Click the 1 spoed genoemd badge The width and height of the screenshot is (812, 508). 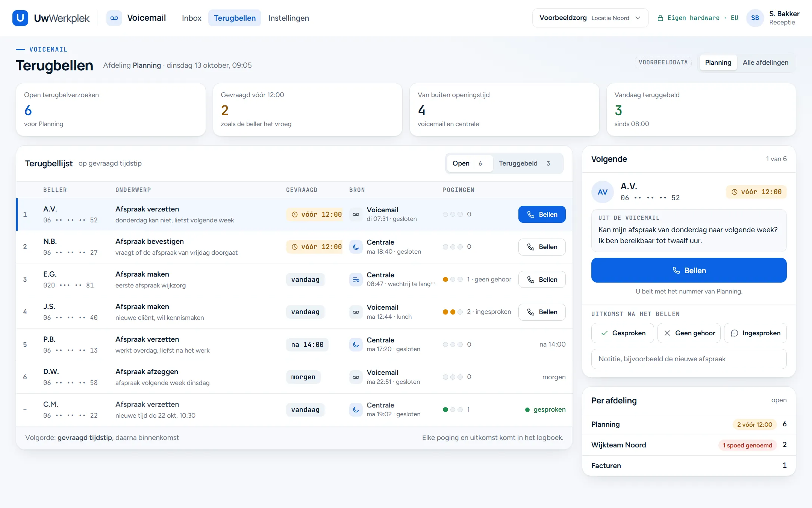pos(747,445)
